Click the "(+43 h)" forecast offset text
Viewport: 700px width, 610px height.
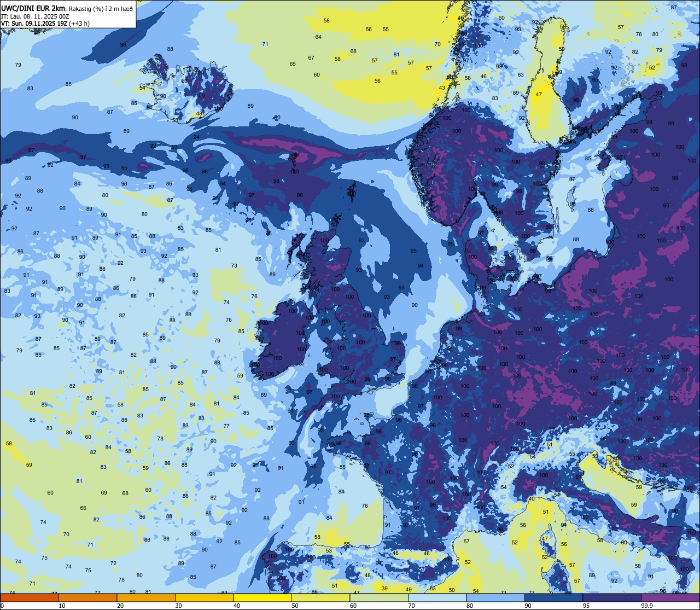click(79, 24)
